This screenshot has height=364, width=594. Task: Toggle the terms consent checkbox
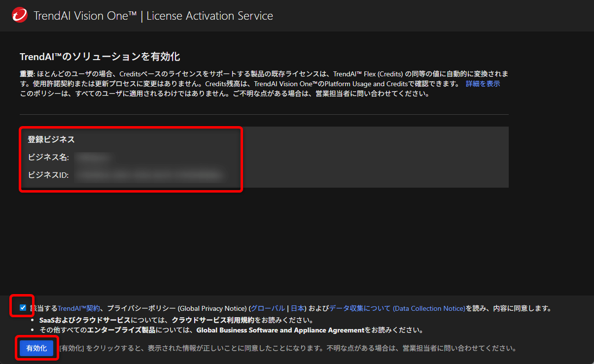(x=22, y=307)
